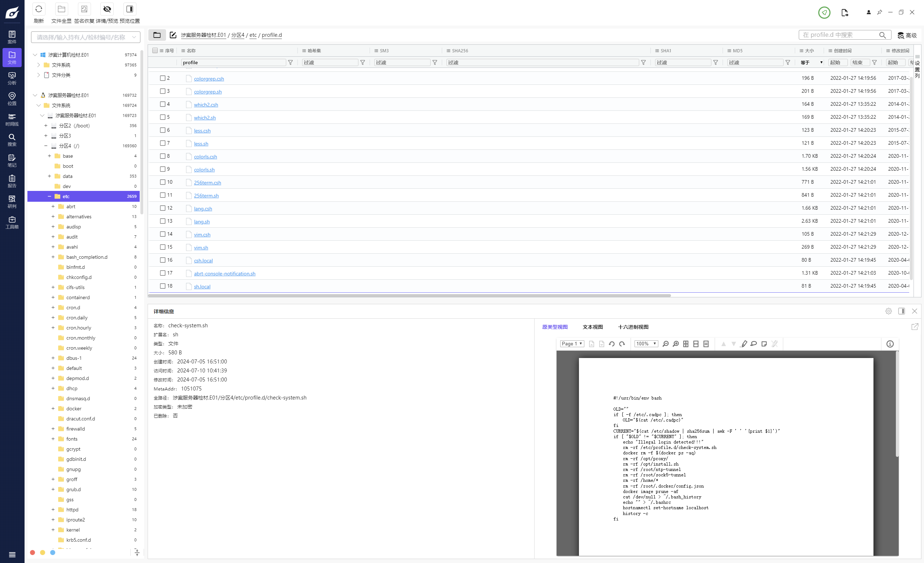
Task: Expand the docker folder node
Action: (53, 409)
